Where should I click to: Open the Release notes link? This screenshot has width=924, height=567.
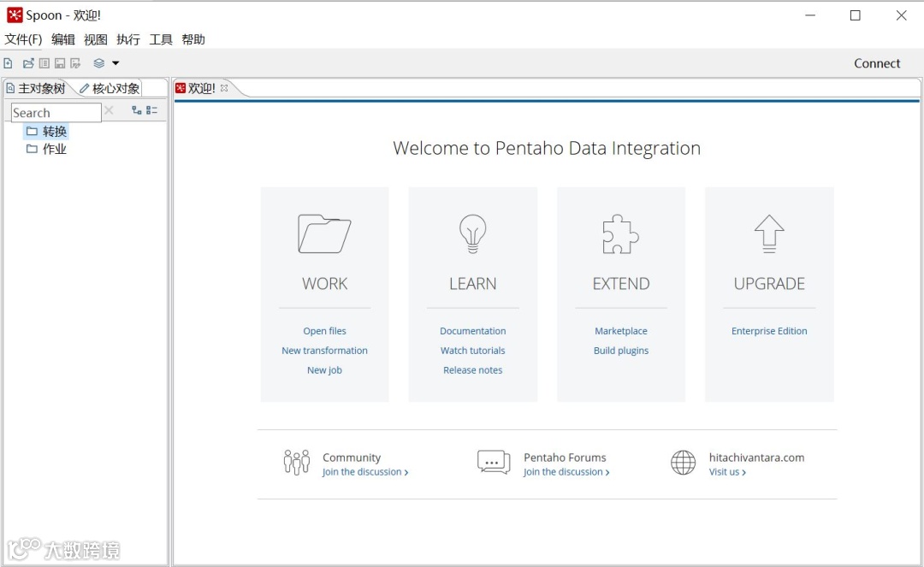coord(472,369)
